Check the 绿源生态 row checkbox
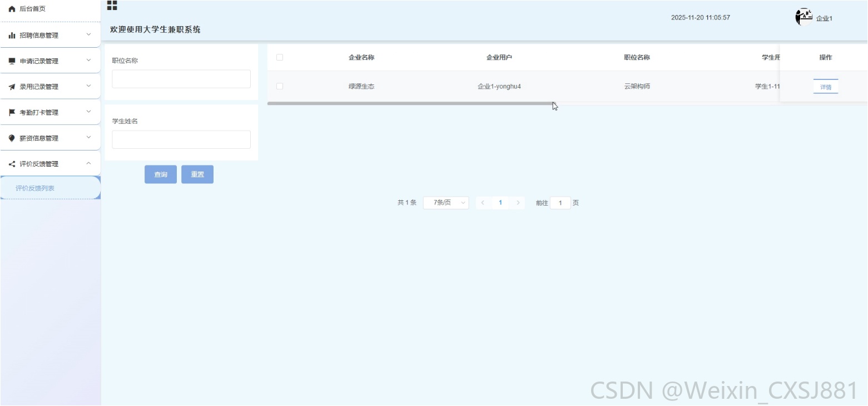 (280, 86)
